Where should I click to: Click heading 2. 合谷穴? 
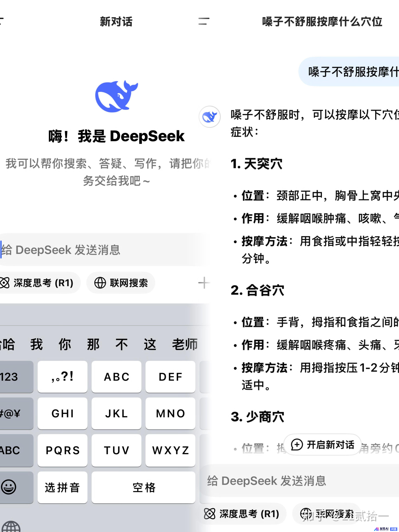[x=257, y=290]
